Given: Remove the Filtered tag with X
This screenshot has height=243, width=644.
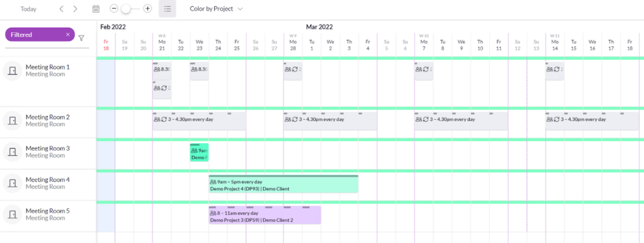Looking at the screenshot, I should point(68,35).
